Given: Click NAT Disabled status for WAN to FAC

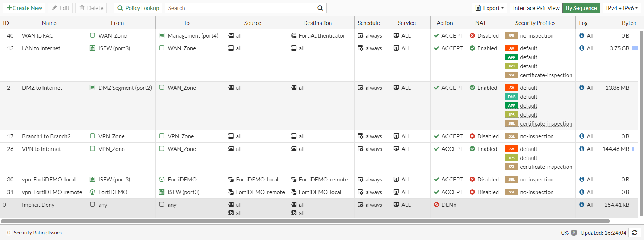Looking at the screenshot, I should (x=484, y=36).
